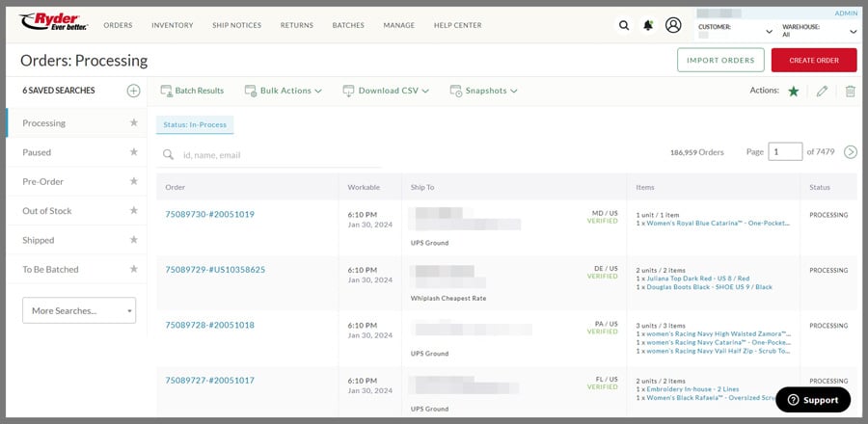868x424 pixels.
Task: Open the user account profile icon
Action: click(x=673, y=25)
